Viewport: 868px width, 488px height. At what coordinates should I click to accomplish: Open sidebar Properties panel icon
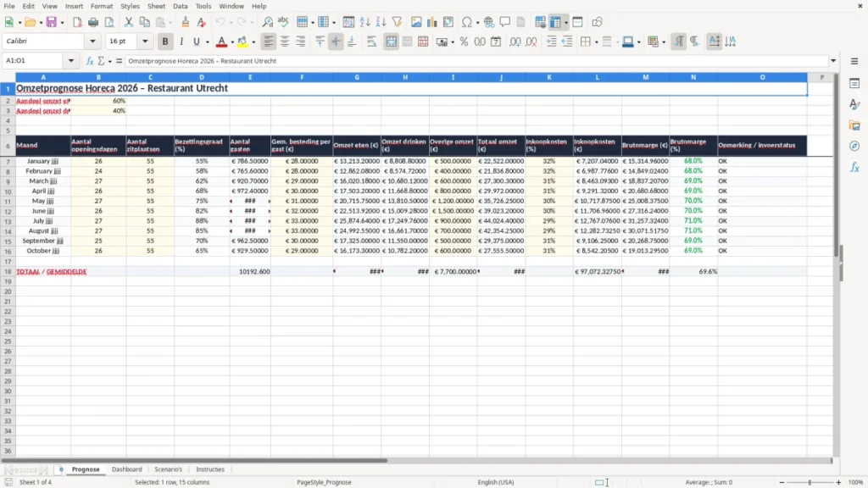[x=854, y=84]
